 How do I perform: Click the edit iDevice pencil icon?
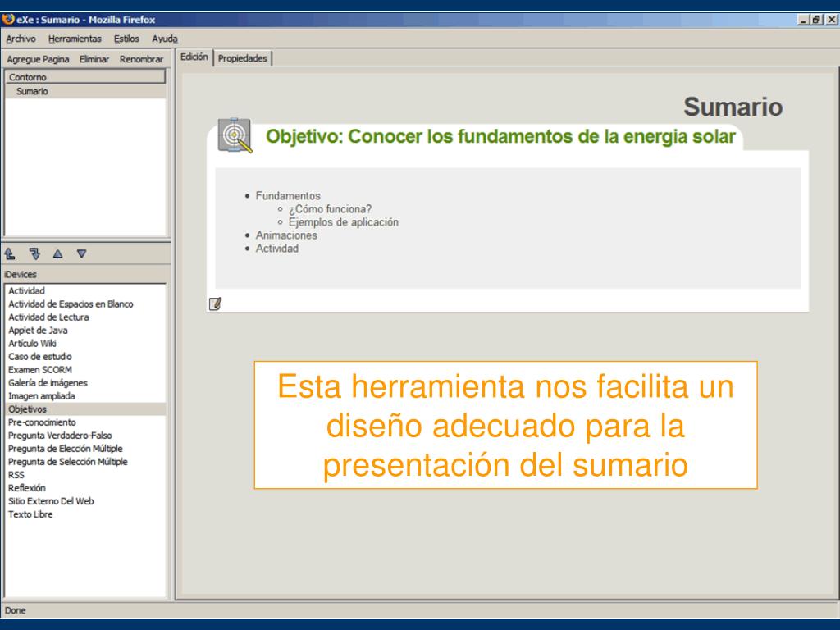[215, 304]
